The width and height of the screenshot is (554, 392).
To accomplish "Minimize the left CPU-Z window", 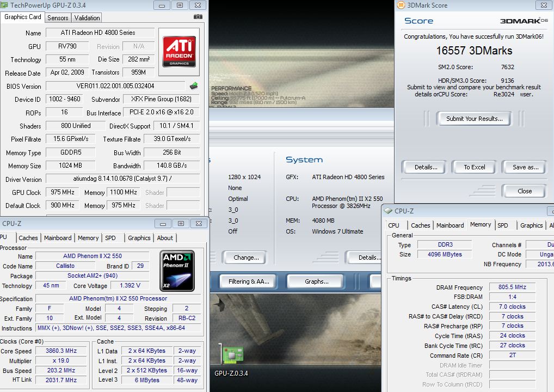I will (x=163, y=224).
